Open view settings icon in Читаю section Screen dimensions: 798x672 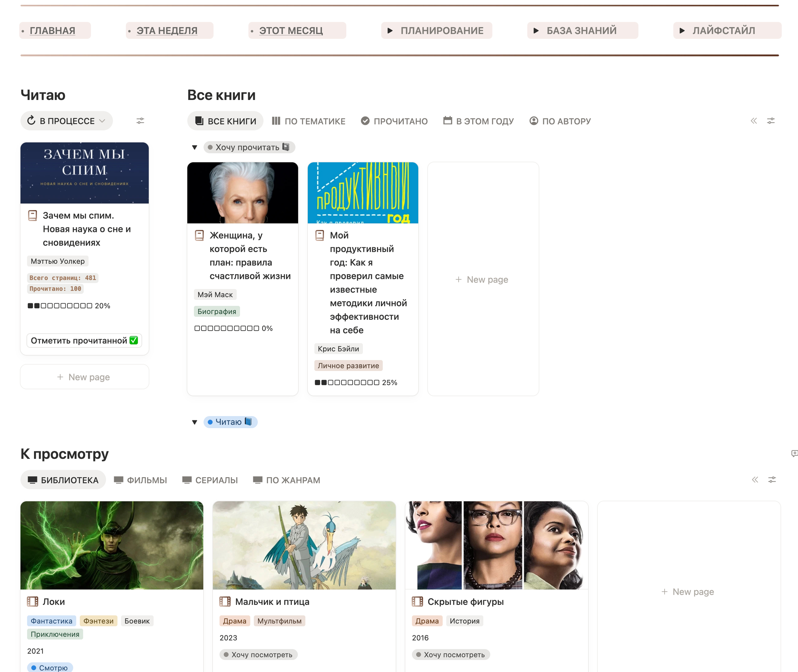140,121
